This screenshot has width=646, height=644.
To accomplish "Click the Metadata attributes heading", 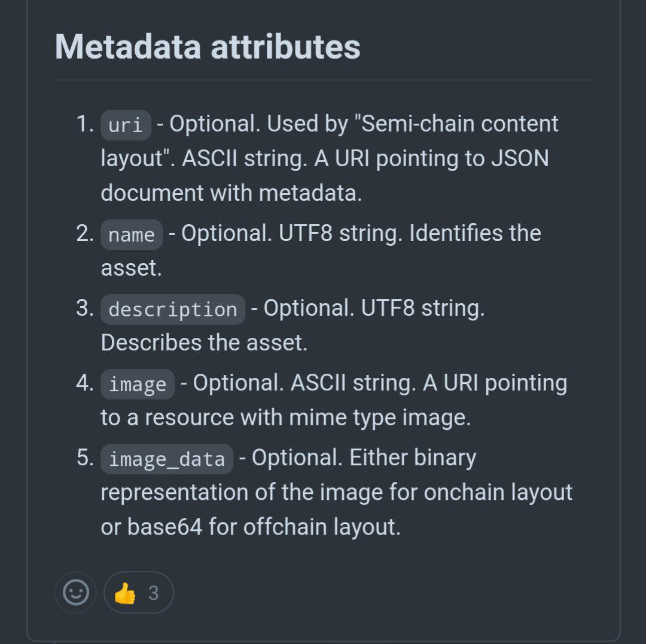I will click(x=208, y=47).
